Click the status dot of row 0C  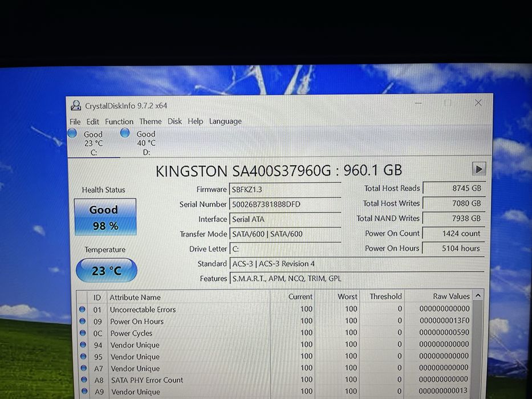click(83, 333)
